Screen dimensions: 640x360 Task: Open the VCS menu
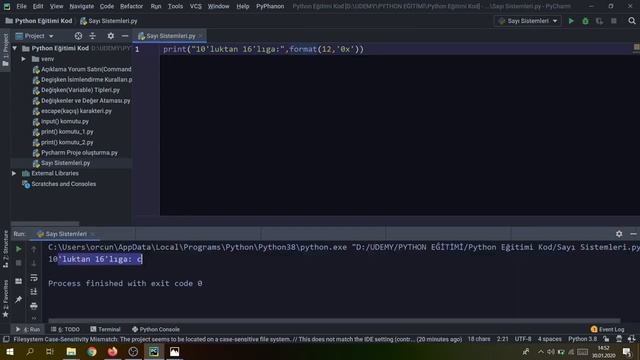196,6
